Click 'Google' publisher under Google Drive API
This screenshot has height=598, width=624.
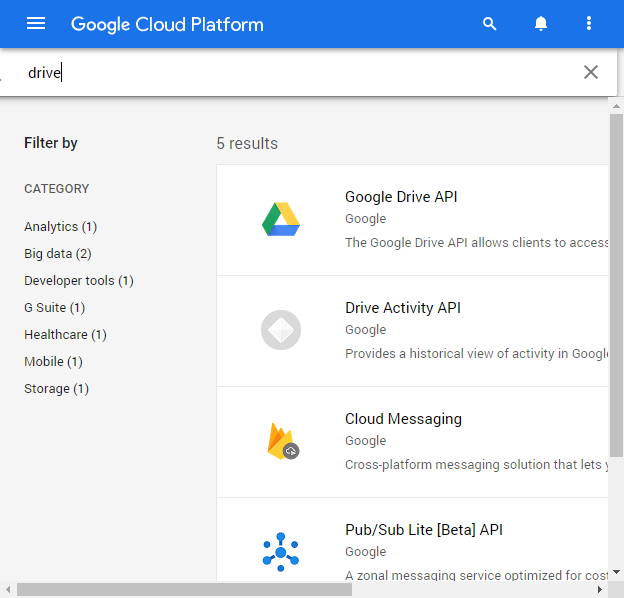[365, 219]
